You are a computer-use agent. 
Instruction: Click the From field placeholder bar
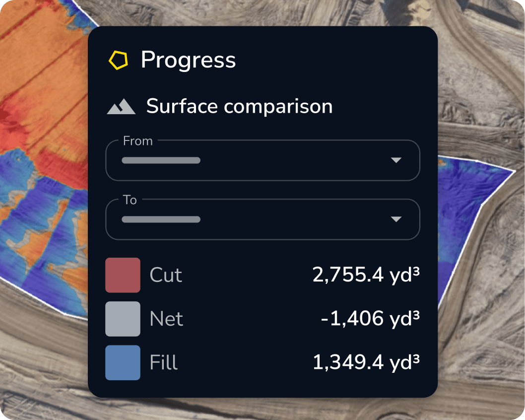[x=161, y=160]
